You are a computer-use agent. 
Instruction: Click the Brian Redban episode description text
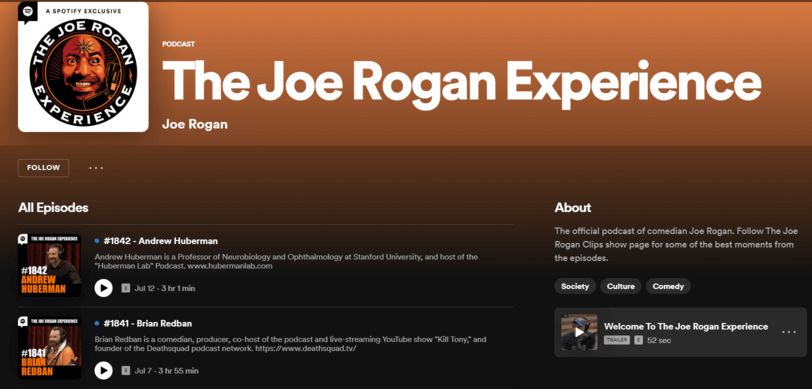pos(291,344)
